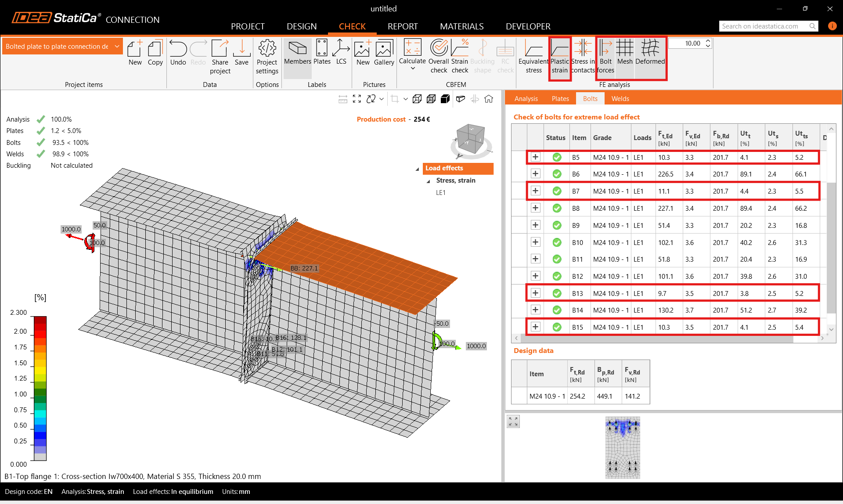843x504 pixels.
Task: Switch to the Welds tab
Action: 620,99
